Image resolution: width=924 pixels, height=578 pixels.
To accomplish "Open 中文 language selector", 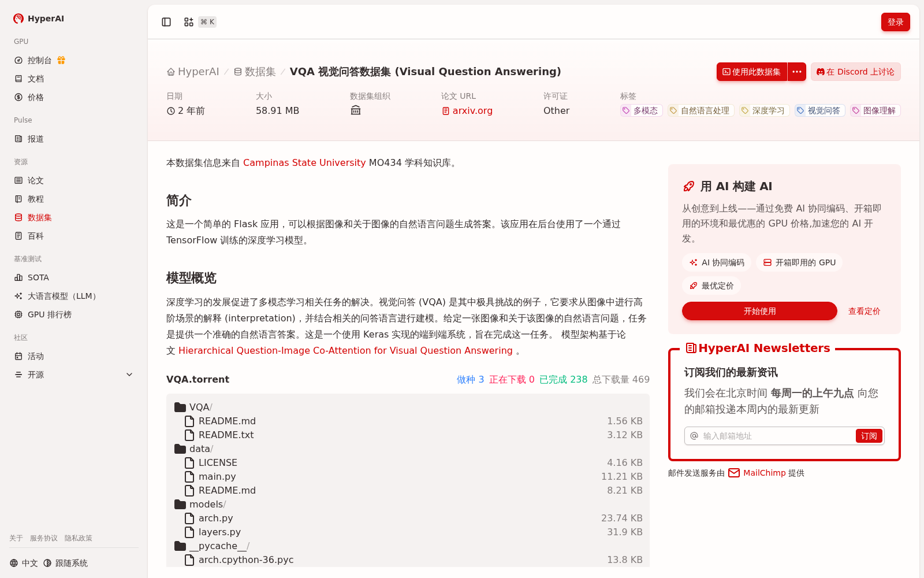I will point(24,563).
